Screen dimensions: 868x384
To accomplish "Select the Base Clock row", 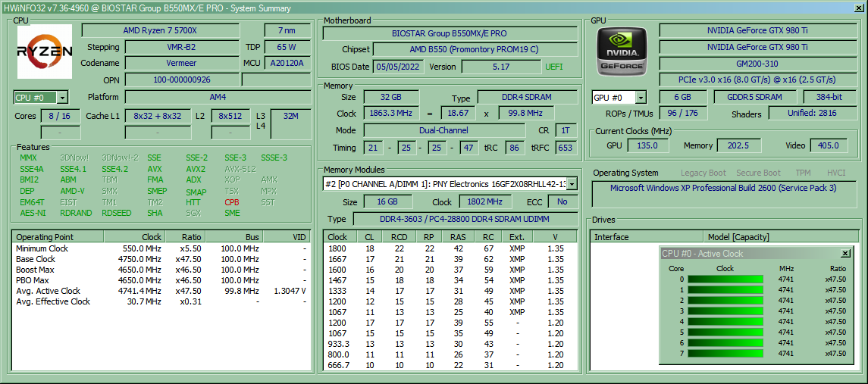I will 161,259.
